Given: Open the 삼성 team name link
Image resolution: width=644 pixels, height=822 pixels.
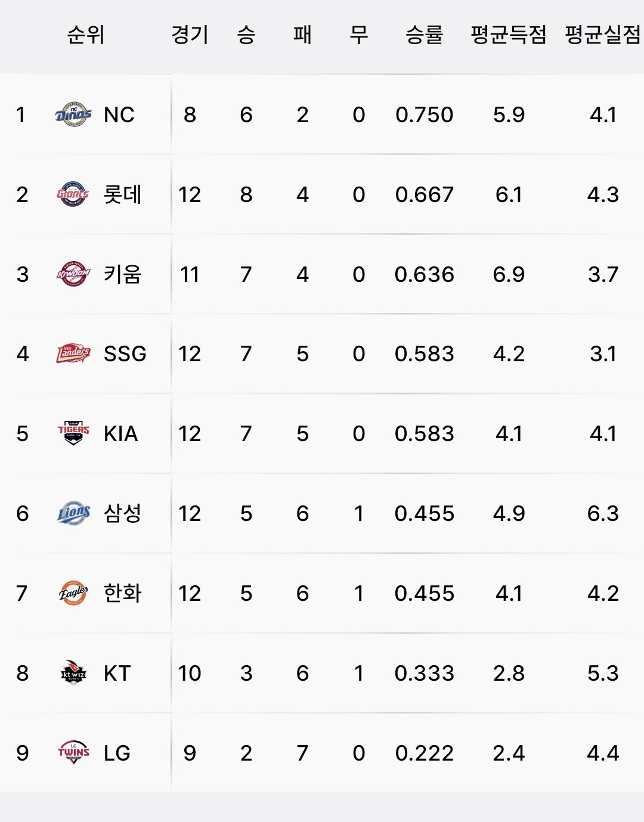Looking at the screenshot, I should (122, 513).
